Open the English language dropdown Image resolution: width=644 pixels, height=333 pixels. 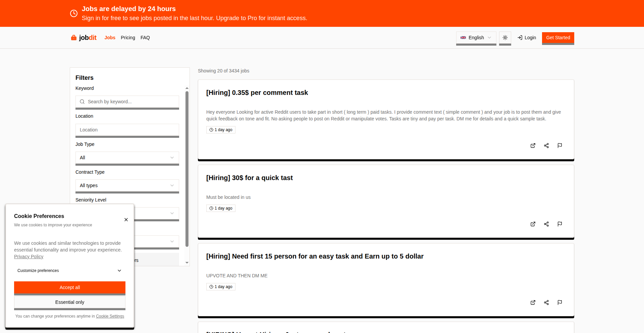476,38
